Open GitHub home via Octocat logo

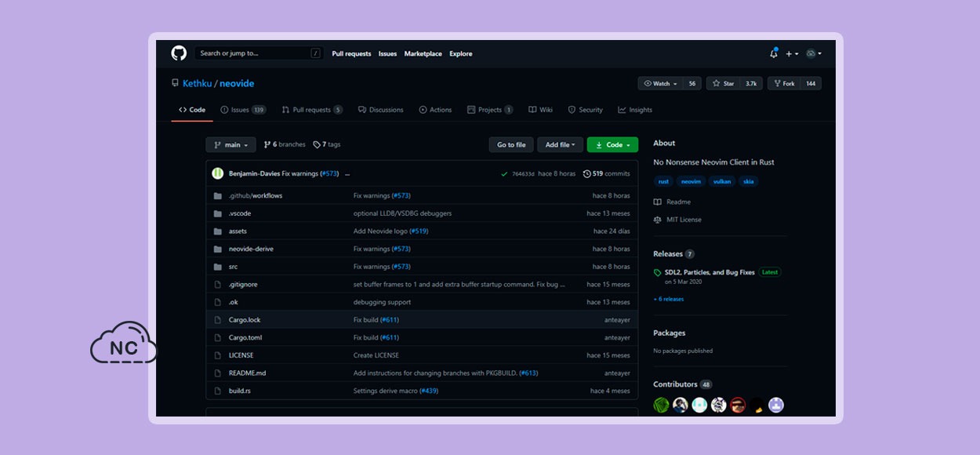point(179,53)
